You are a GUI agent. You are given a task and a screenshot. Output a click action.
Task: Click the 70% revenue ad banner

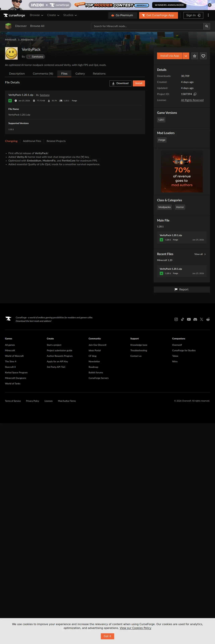pos(182,172)
